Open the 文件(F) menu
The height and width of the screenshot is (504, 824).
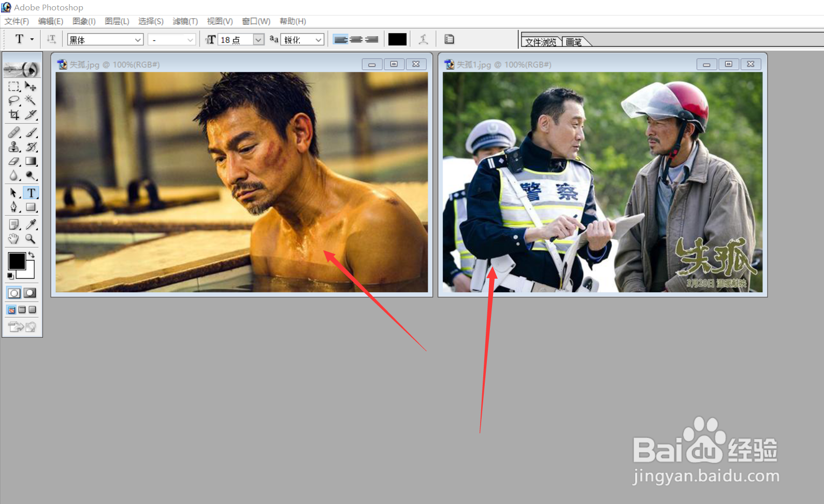click(x=17, y=21)
